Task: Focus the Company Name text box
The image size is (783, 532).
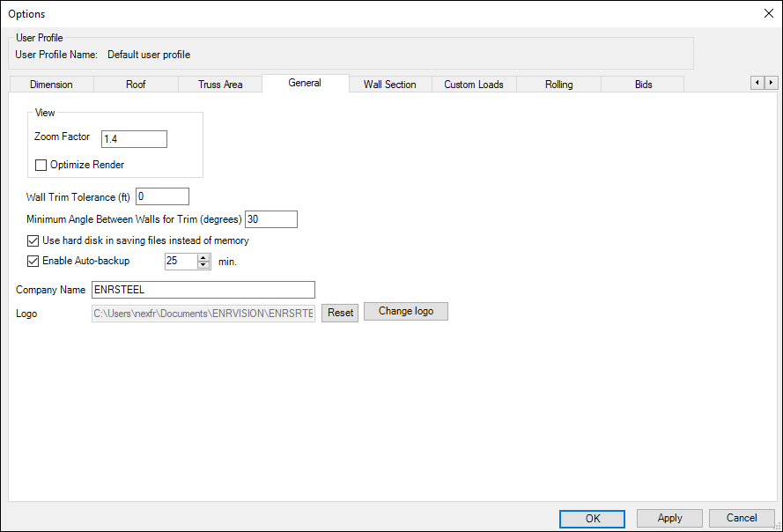Action: [x=203, y=290]
